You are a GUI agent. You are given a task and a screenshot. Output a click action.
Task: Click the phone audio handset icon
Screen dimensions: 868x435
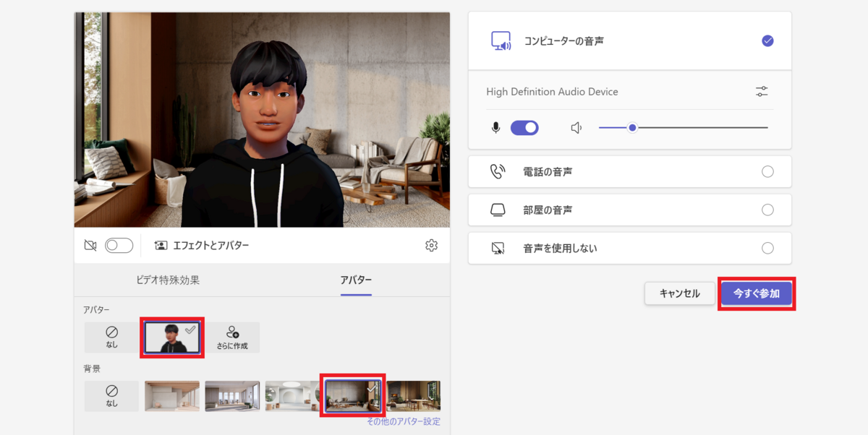click(498, 171)
